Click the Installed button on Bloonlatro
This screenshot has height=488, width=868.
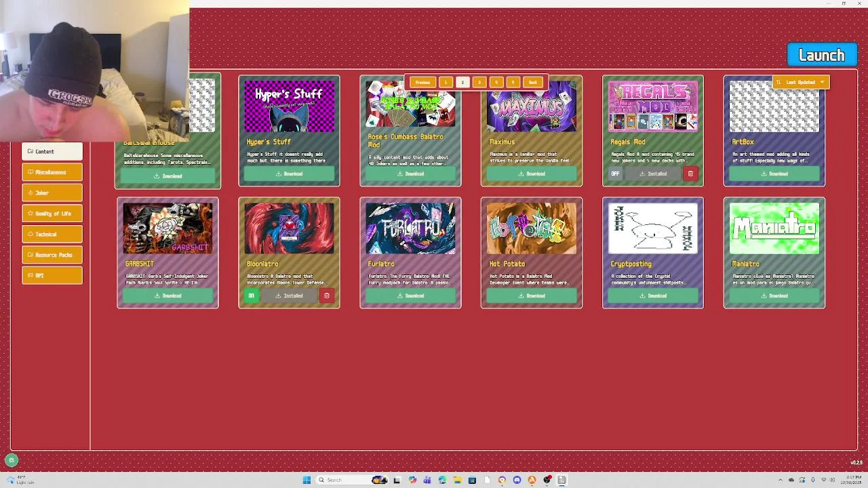point(290,296)
